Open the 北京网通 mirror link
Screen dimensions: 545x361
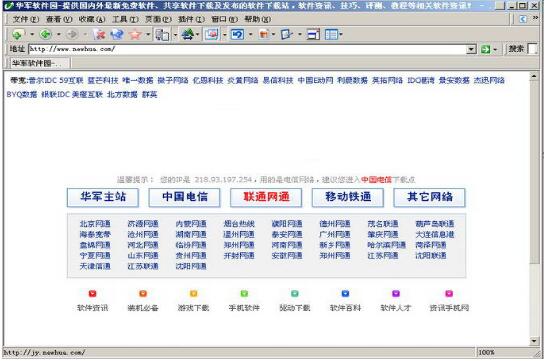[95, 224]
